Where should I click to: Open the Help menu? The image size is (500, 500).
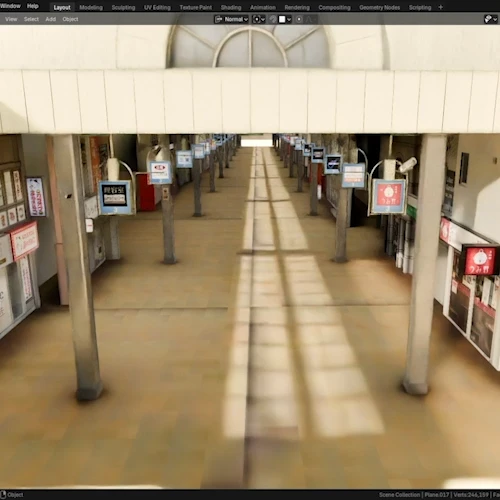point(33,6)
